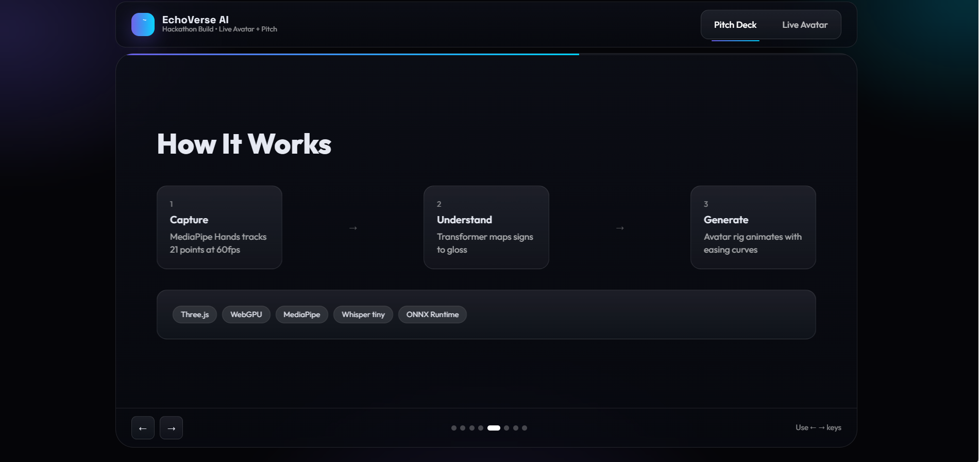This screenshot has height=462, width=980.
Task: Click the arrow between Understand and Generate
Action: (620, 228)
